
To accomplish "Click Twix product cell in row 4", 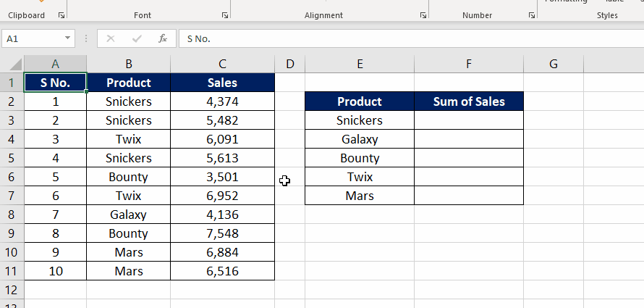I will (x=129, y=139).
